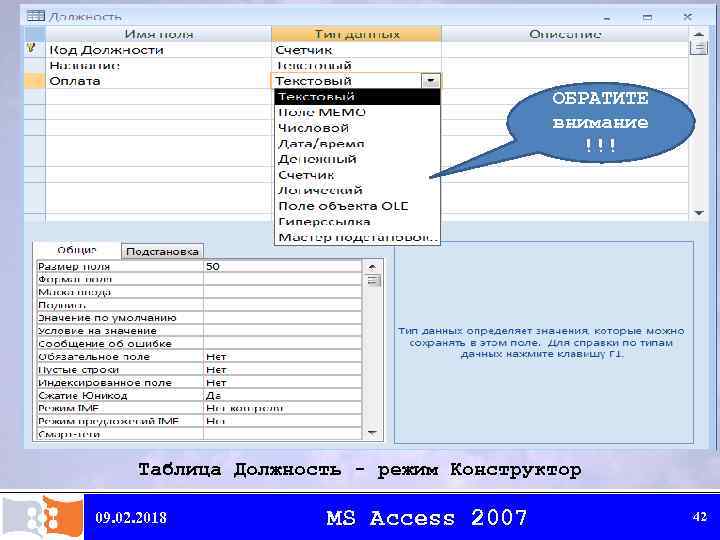This screenshot has height=540, width=720.
Task: Click the Формат поля property value box
Action: tap(282, 279)
